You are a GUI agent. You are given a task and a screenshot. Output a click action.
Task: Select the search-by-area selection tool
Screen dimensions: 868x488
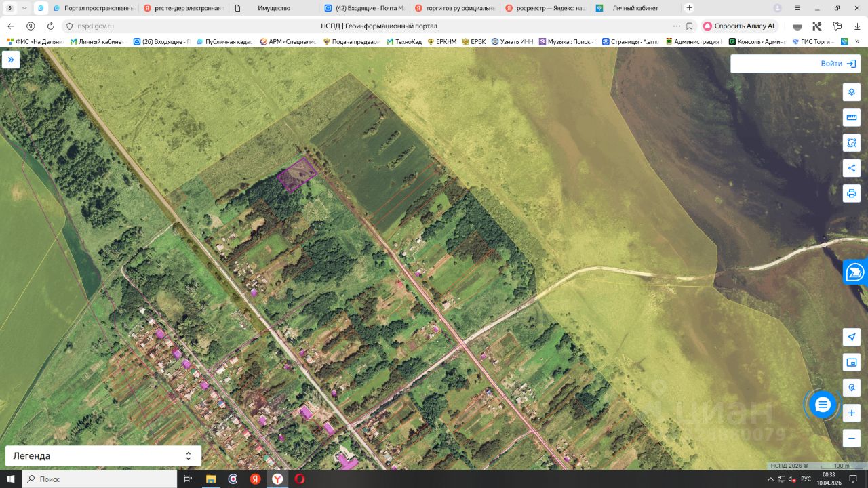[x=852, y=142]
